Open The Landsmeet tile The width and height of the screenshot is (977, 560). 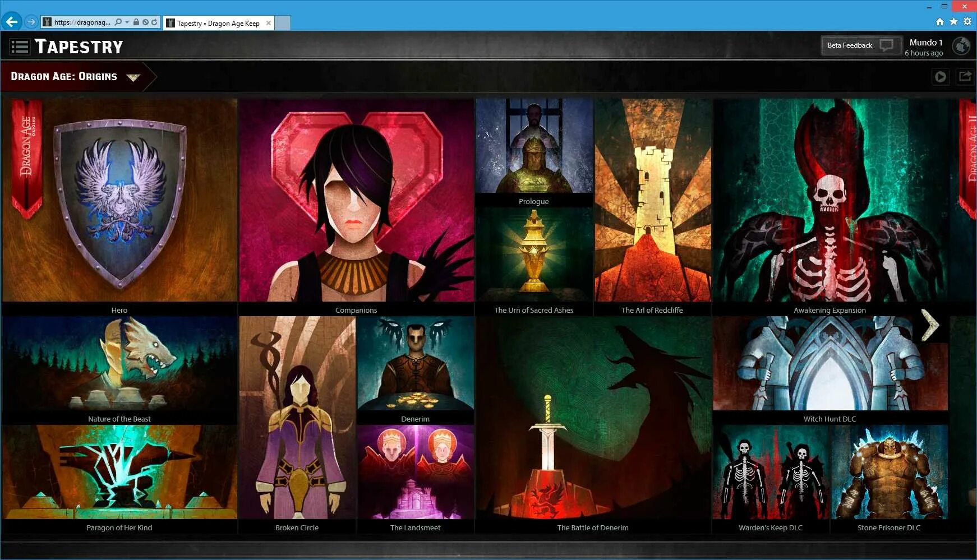(416, 479)
